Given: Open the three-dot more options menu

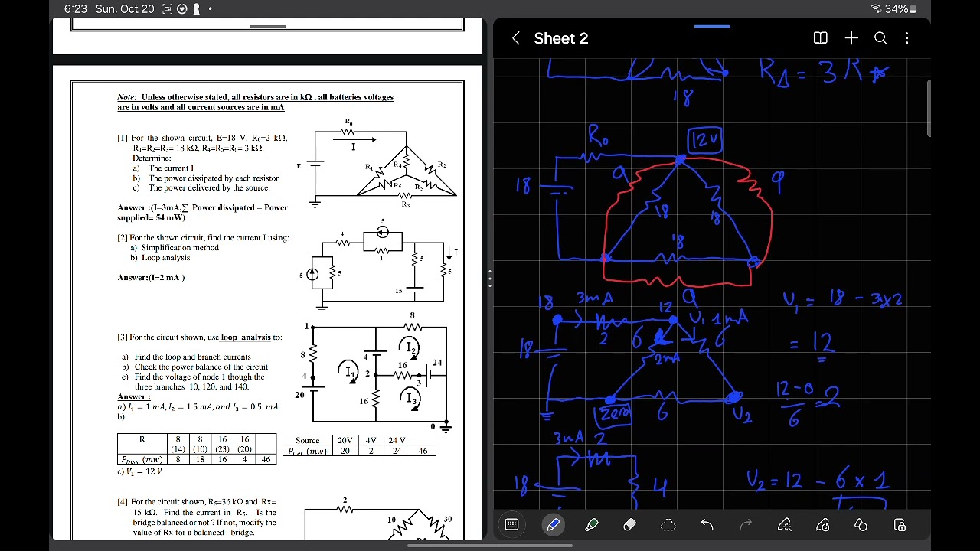Looking at the screenshot, I should pos(907,38).
